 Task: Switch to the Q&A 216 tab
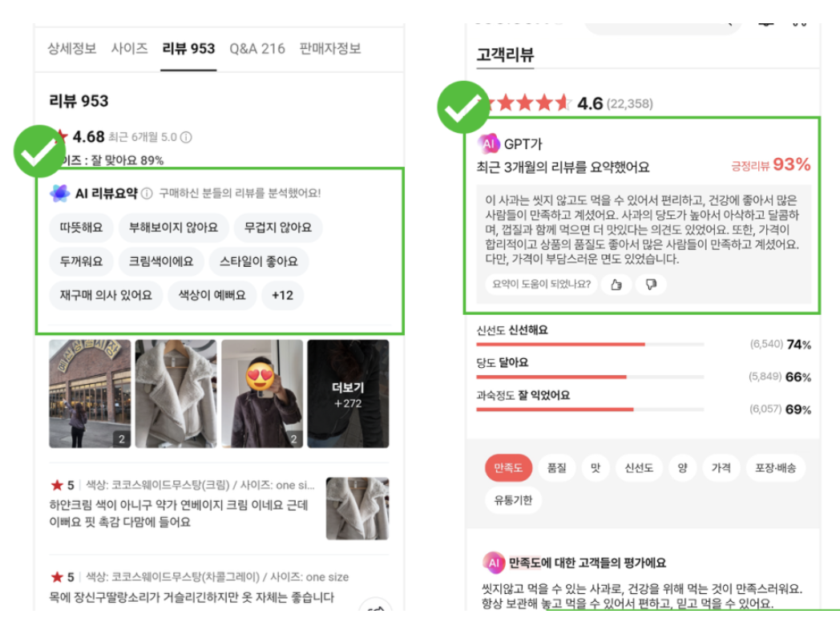(257, 48)
